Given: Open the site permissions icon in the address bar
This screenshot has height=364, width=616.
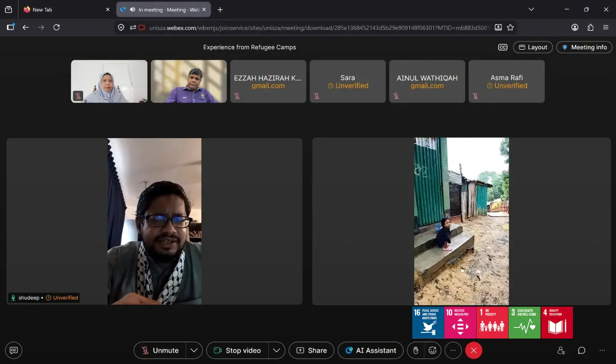Looking at the screenshot, I should pyautogui.click(x=133, y=27).
